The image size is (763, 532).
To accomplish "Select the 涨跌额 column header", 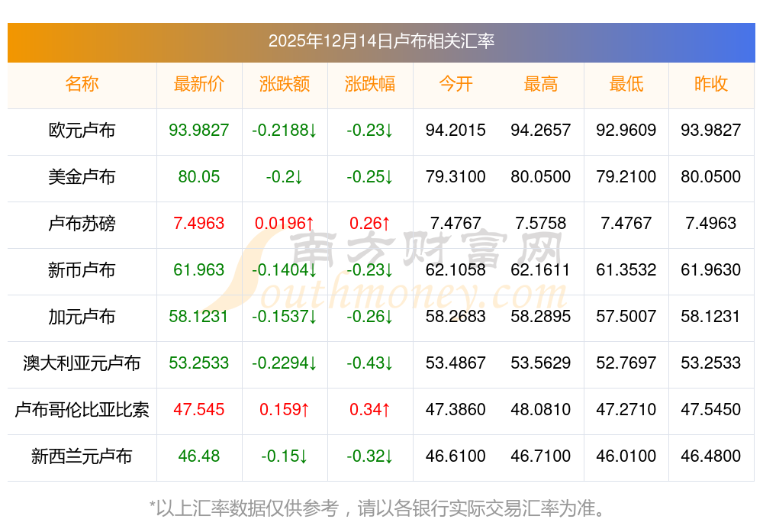I will coord(285,84).
